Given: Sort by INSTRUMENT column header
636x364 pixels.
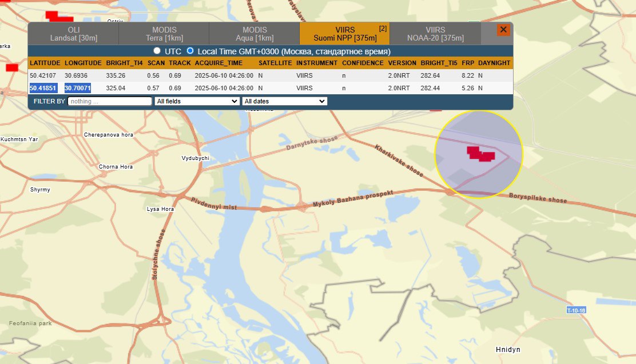Looking at the screenshot, I should [x=317, y=63].
